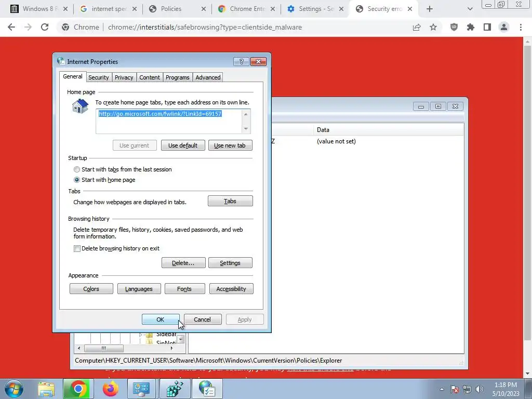Open a new Chrome tab
532x399 pixels.
click(430, 9)
